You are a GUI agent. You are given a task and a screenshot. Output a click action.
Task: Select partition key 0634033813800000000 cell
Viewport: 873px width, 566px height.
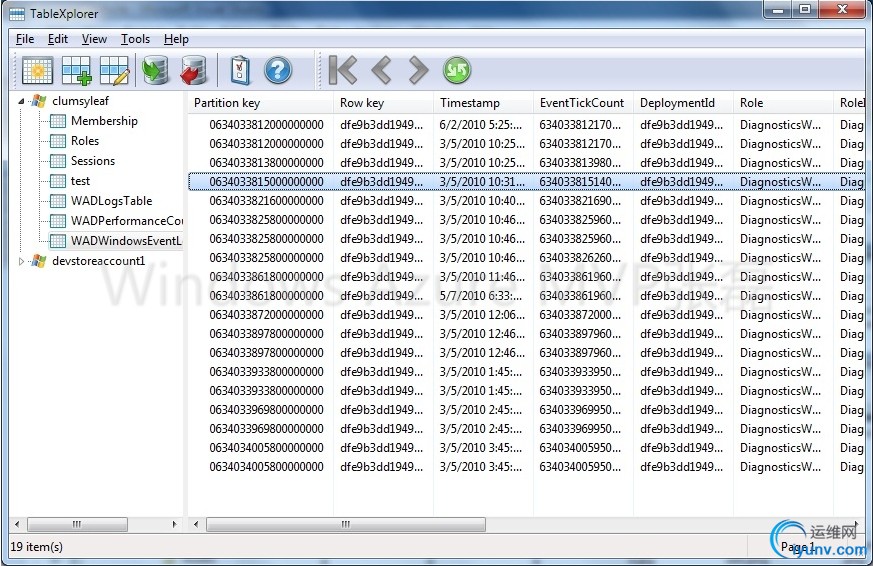267,163
